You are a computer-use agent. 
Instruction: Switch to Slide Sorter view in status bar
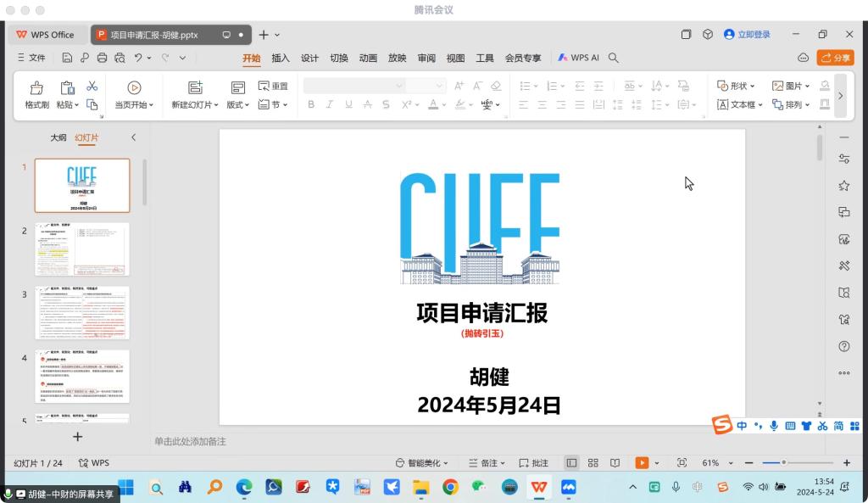pyautogui.click(x=593, y=462)
